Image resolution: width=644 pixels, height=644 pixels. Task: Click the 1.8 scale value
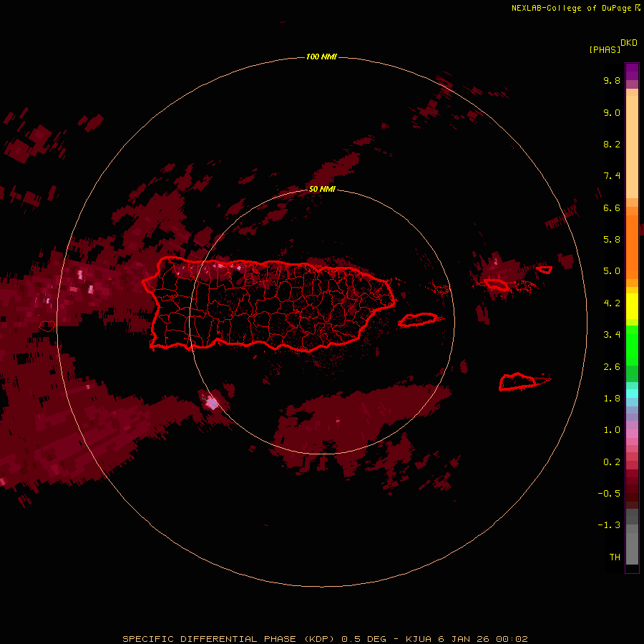click(612, 399)
